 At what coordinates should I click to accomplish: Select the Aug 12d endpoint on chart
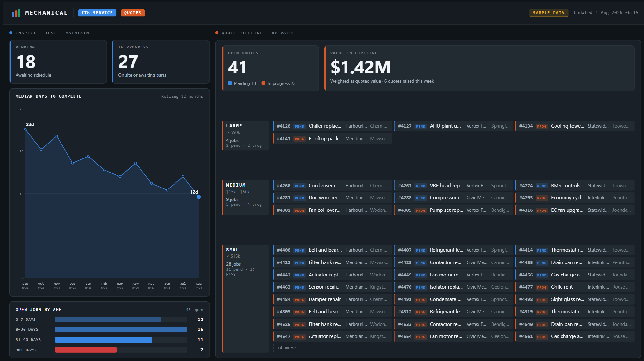click(199, 197)
